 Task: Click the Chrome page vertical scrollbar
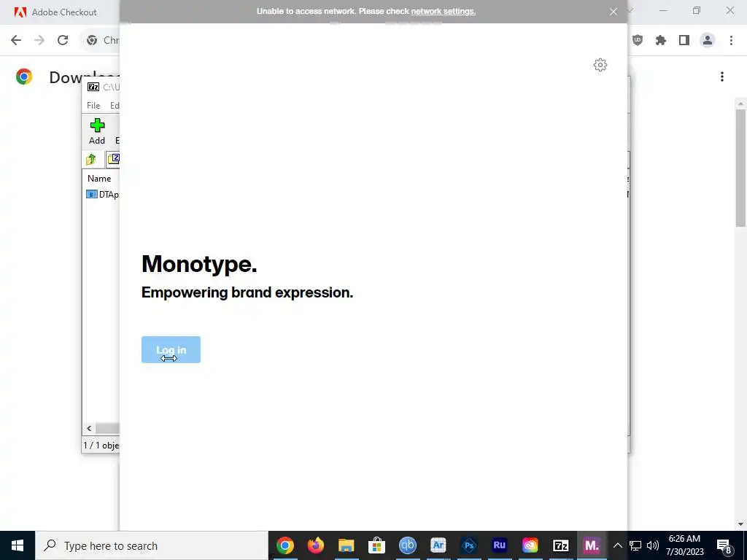click(741, 167)
